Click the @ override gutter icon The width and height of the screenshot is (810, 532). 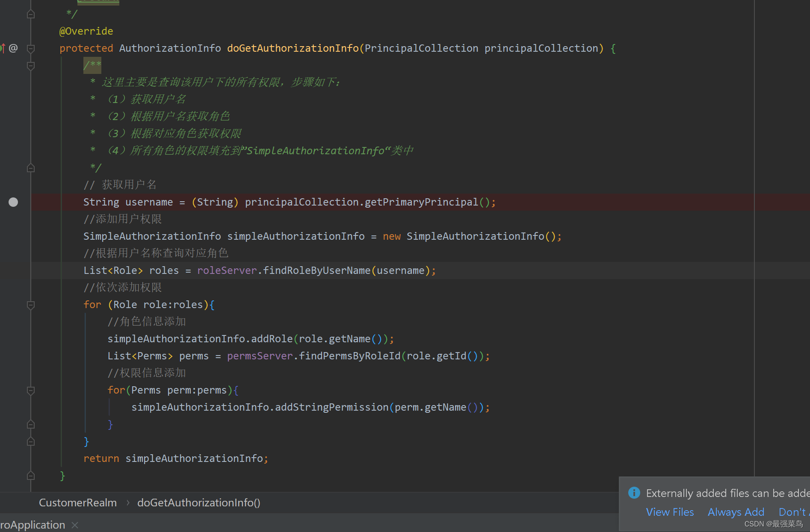[x=13, y=48]
